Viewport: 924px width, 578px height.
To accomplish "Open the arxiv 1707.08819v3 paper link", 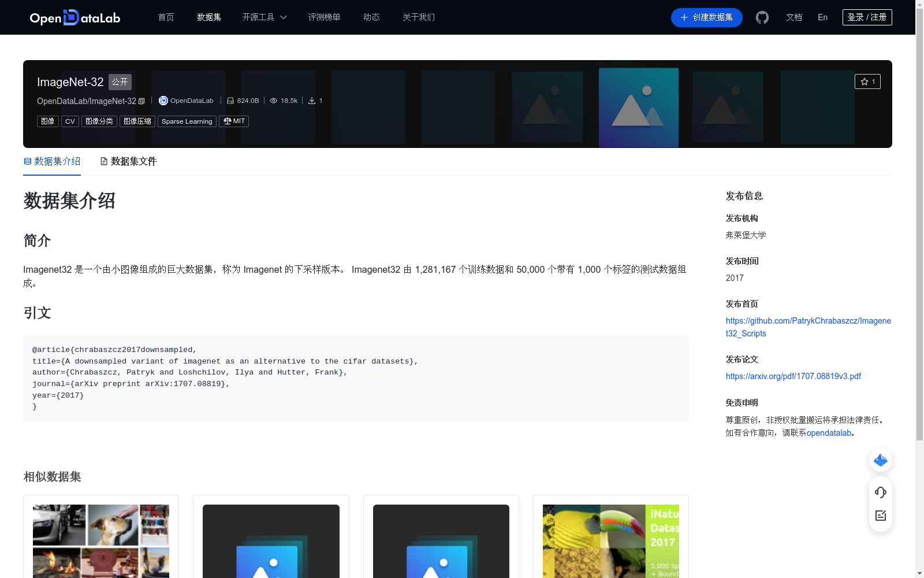I will [793, 376].
